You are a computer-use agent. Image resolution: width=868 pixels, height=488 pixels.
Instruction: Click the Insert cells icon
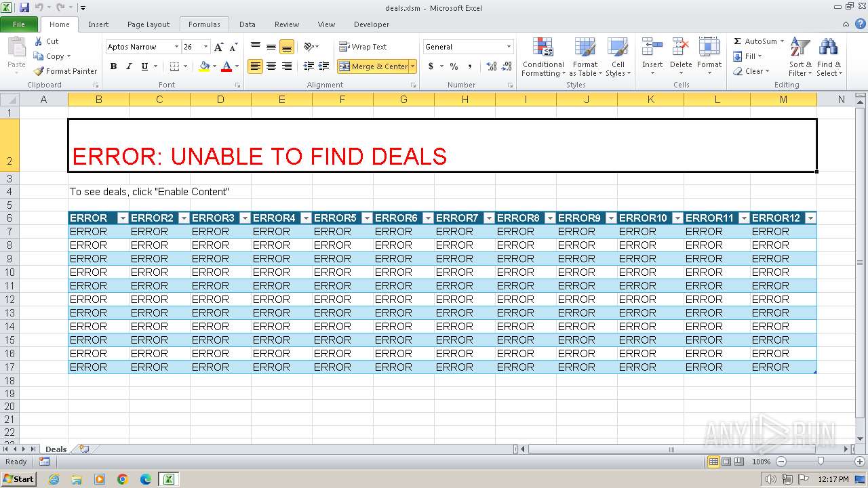click(x=652, y=47)
